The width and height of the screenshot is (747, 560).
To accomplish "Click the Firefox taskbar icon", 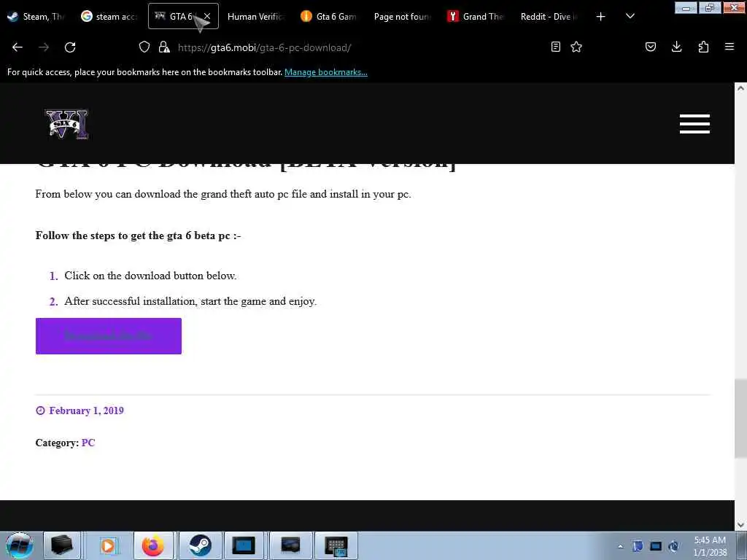I will (153, 545).
